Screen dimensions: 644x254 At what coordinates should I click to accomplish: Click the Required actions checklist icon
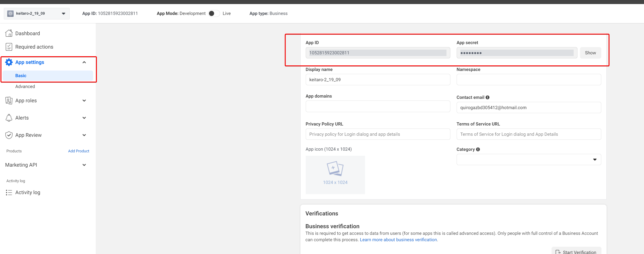coord(9,47)
